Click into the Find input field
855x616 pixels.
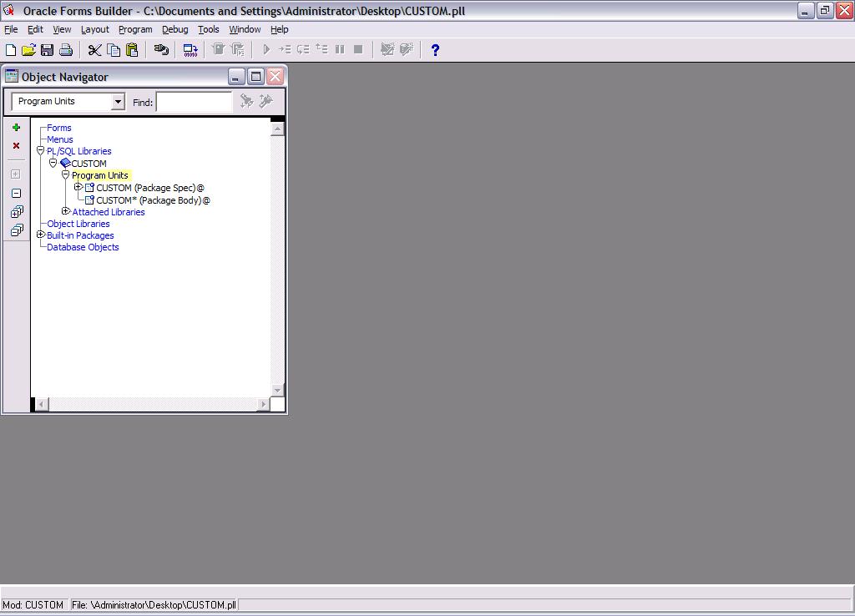click(194, 101)
